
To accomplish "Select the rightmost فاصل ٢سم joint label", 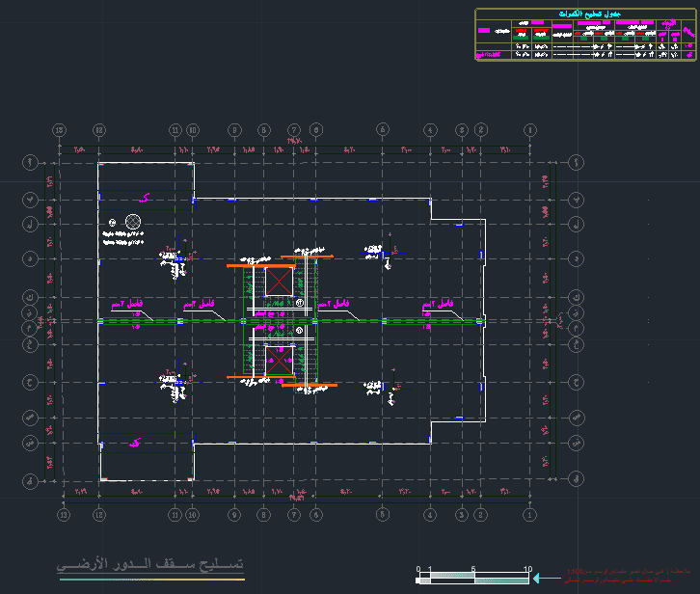I will tap(438, 305).
